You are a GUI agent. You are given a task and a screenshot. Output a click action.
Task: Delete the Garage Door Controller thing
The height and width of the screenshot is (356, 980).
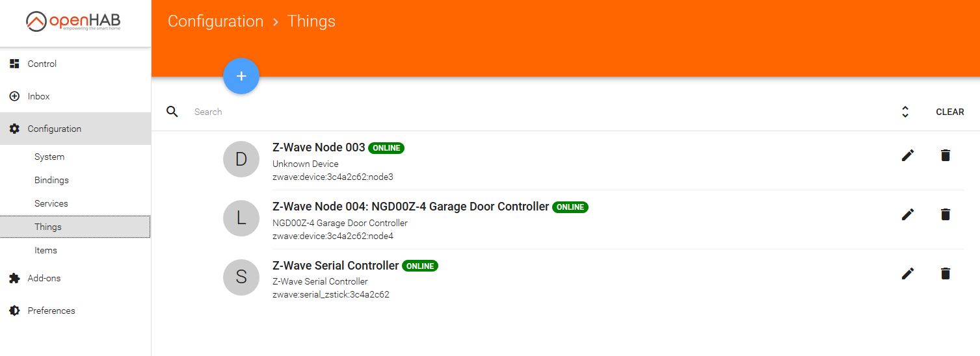pyautogui.click(x=946, y=214)
